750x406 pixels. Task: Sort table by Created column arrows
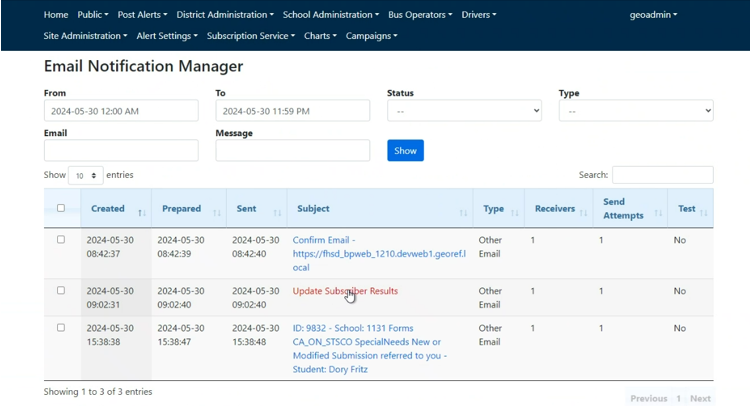pos(141,212)
